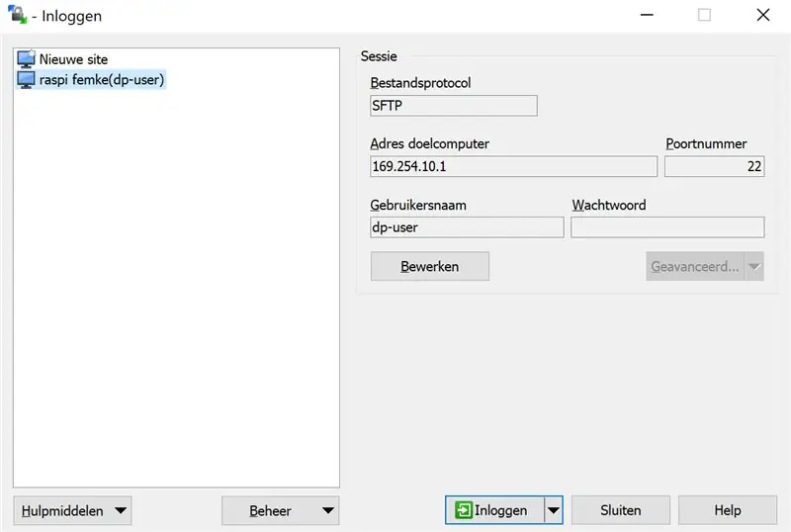
Task: Click the Adres doelcomputer field
Action: (x=513, y=166)
